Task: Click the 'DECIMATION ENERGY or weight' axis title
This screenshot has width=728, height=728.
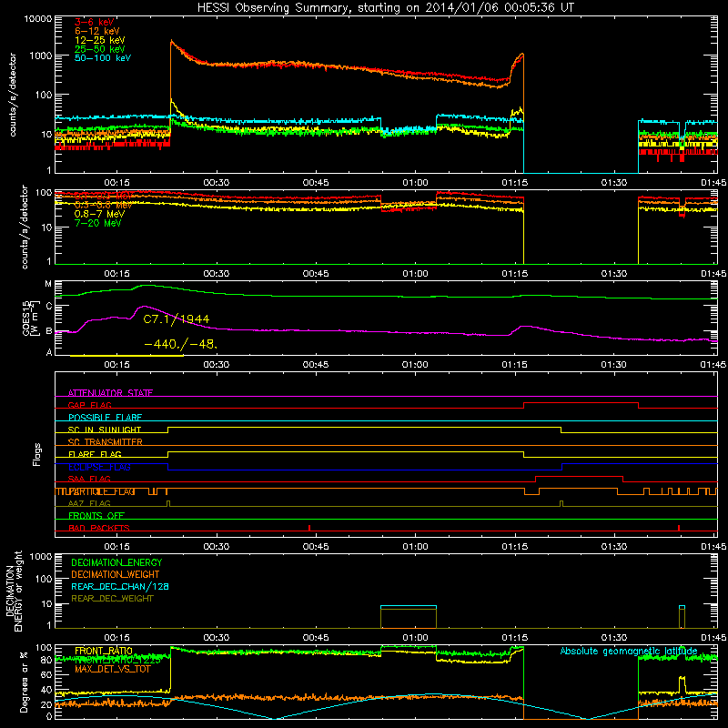Action: 14,591
